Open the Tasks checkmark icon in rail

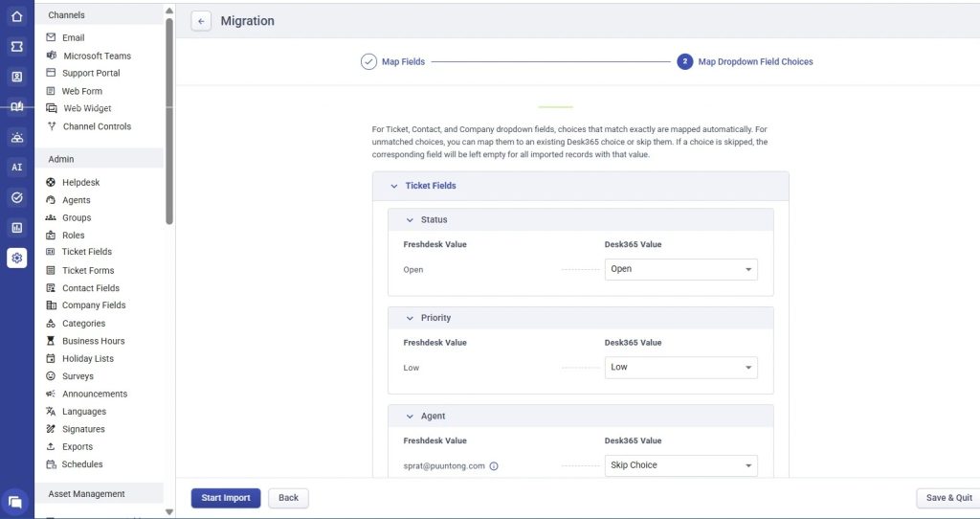[x=17, y=197]
